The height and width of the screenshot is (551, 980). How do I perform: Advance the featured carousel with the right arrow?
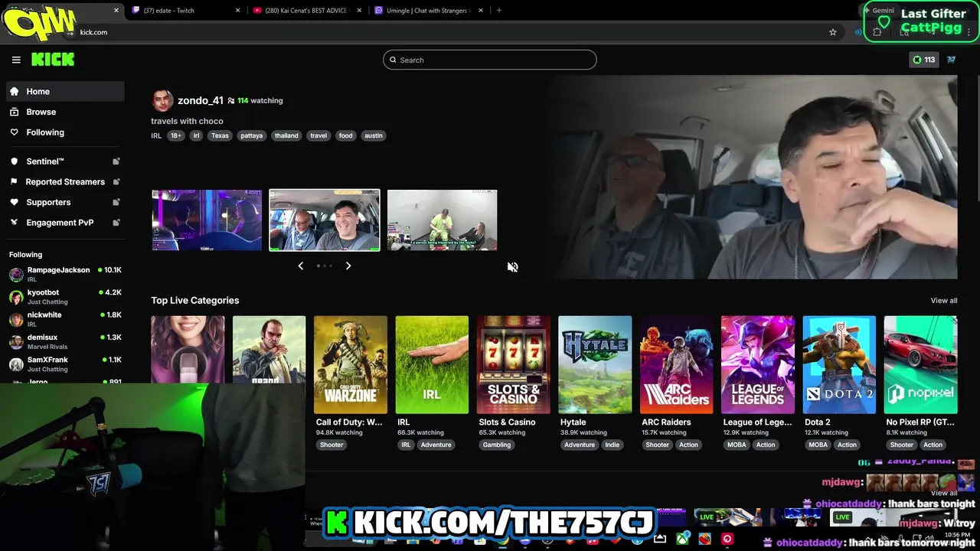348,266
